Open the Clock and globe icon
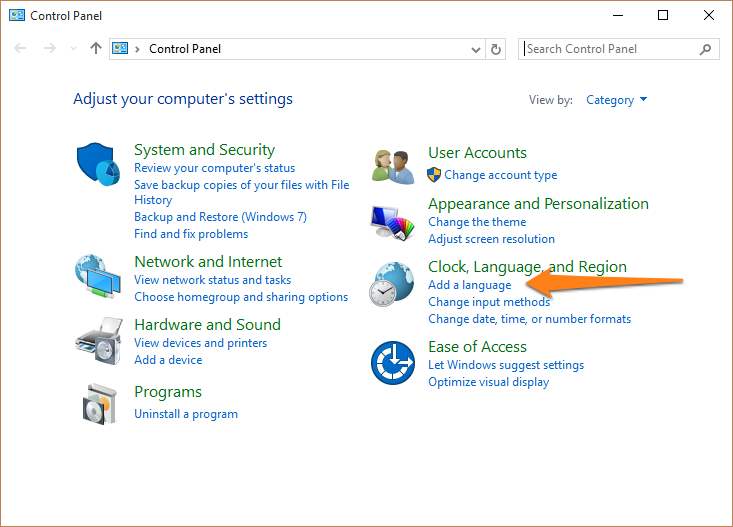Screen dimensions: 733x527 [x=392, y=284]
